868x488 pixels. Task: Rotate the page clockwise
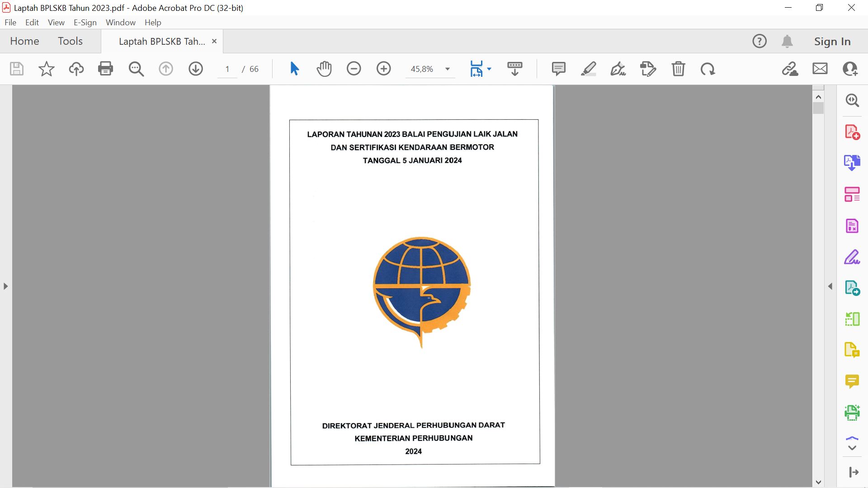708,69
